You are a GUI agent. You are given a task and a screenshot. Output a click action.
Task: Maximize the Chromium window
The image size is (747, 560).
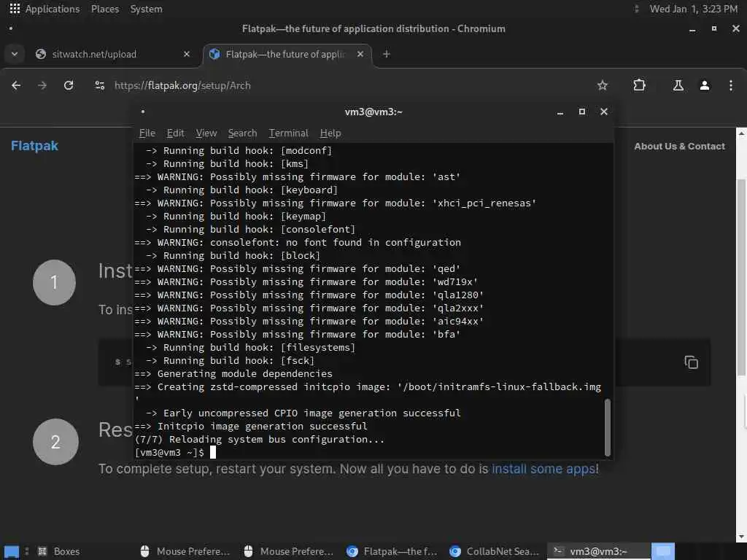tap(714, 28)
